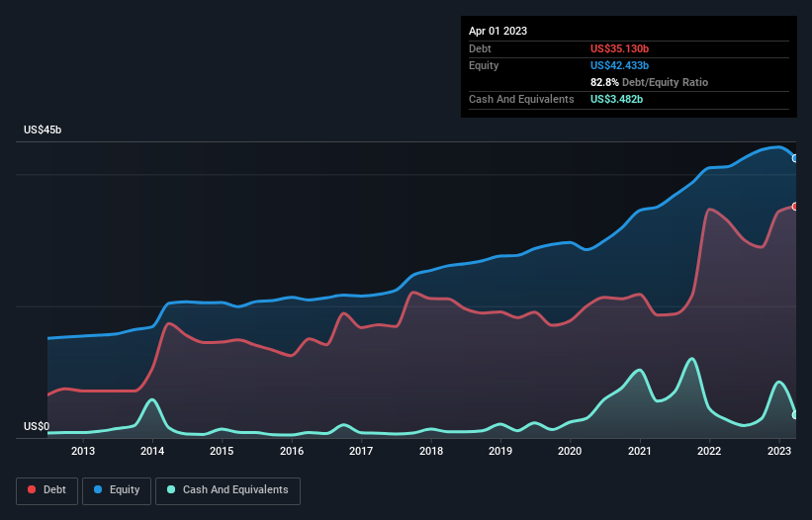Click Cash And Equivalents label in tooltip
The image size is (812, 520).
(521, 99)
